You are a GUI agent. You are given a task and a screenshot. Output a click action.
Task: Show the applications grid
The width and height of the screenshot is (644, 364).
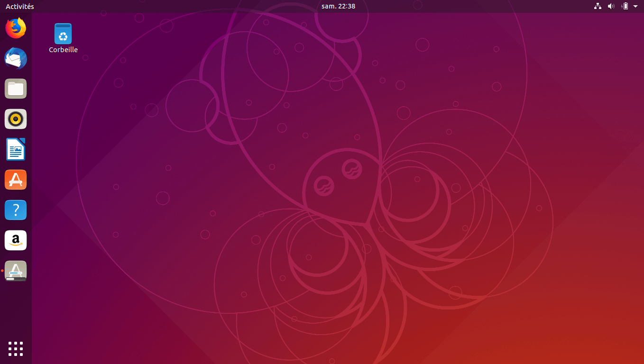(x=16, y=348)
